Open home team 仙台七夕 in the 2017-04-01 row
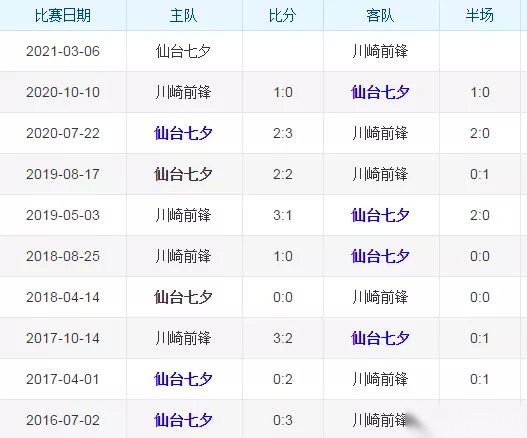 point(184,380)
